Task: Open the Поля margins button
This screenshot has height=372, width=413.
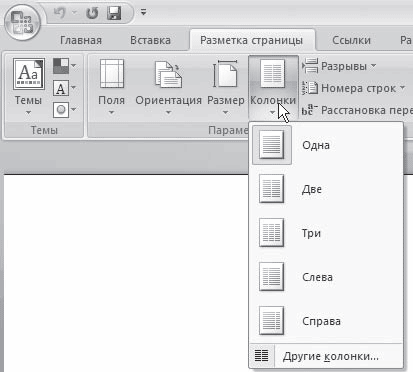Action: [111, 87]
